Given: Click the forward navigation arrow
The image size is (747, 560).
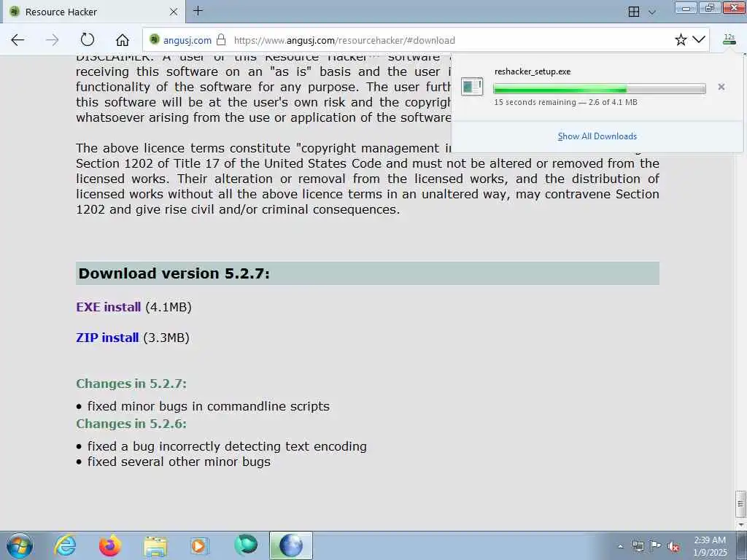Looking at the screenshot, I should (52, 40).
